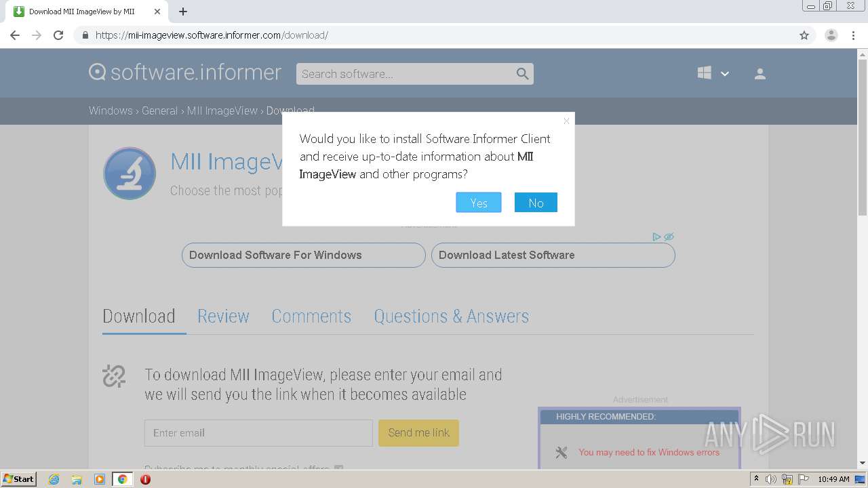868x488 pixels.
Task: Click the Windows platform logo icon
Action: pos(705,73)
